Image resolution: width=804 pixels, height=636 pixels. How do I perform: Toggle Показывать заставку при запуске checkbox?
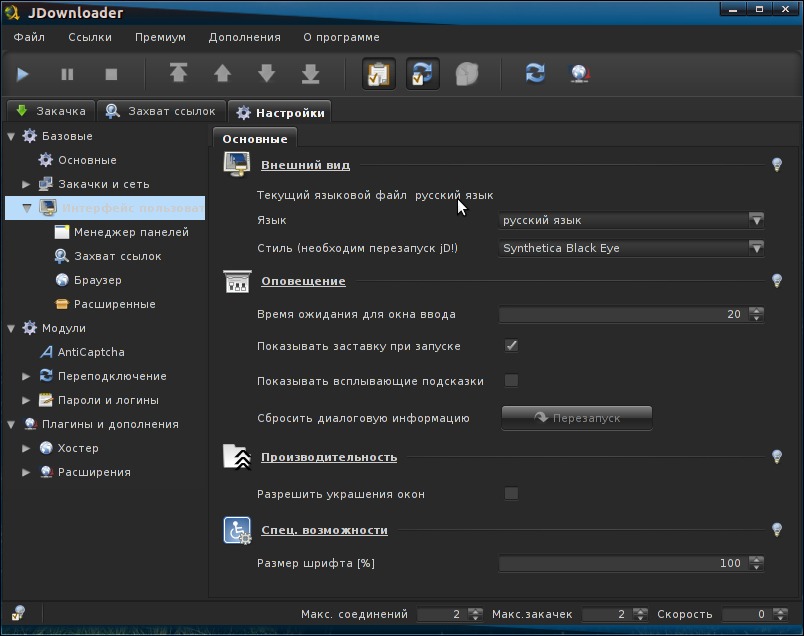[x=511, y=346]
